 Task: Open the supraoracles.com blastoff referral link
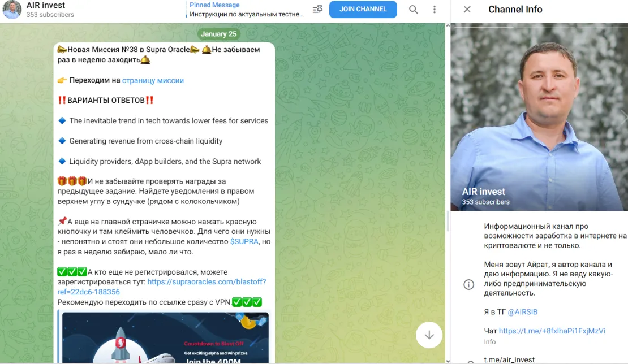point(162,287)
